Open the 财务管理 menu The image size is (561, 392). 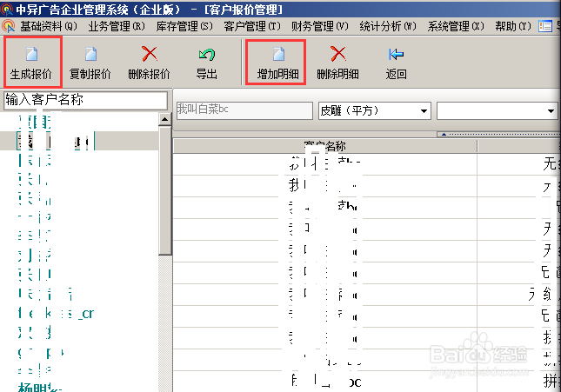tap(319, 26)
